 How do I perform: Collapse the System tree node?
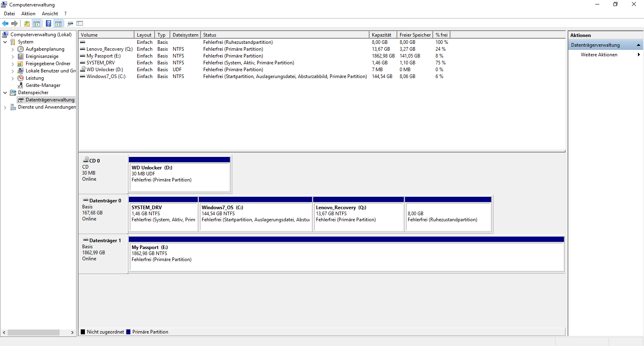tap(5, 42)
